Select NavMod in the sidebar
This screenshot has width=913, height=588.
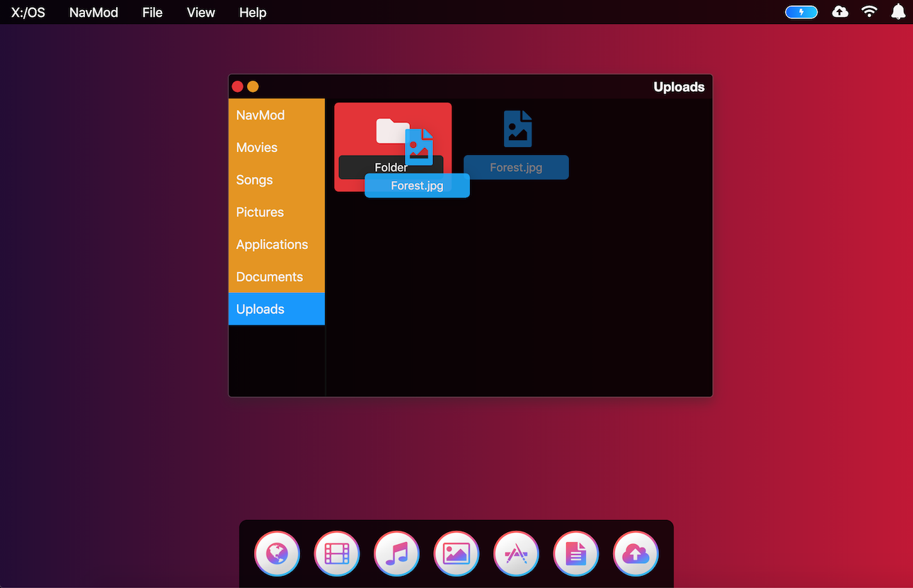pos(277,115)
